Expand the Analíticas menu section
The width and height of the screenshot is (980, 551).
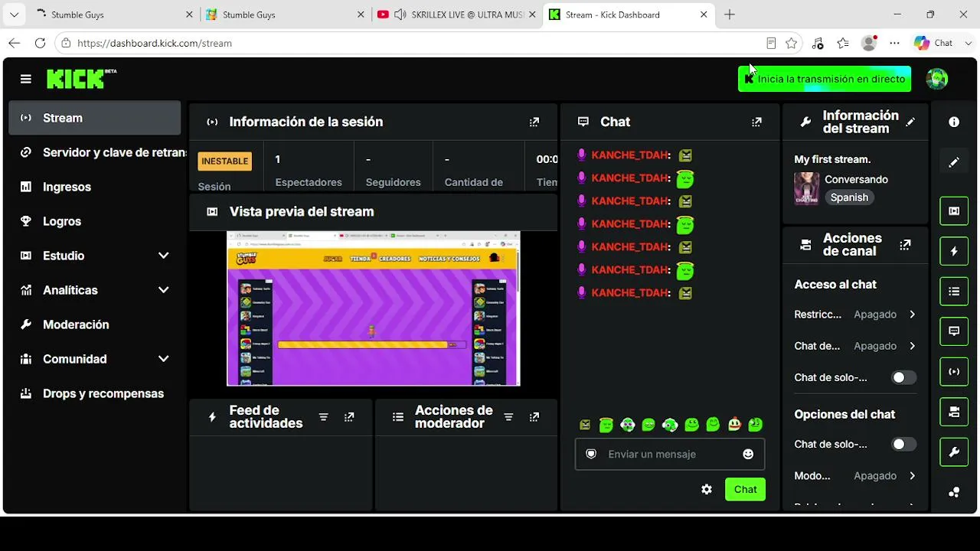click(164, 290)
